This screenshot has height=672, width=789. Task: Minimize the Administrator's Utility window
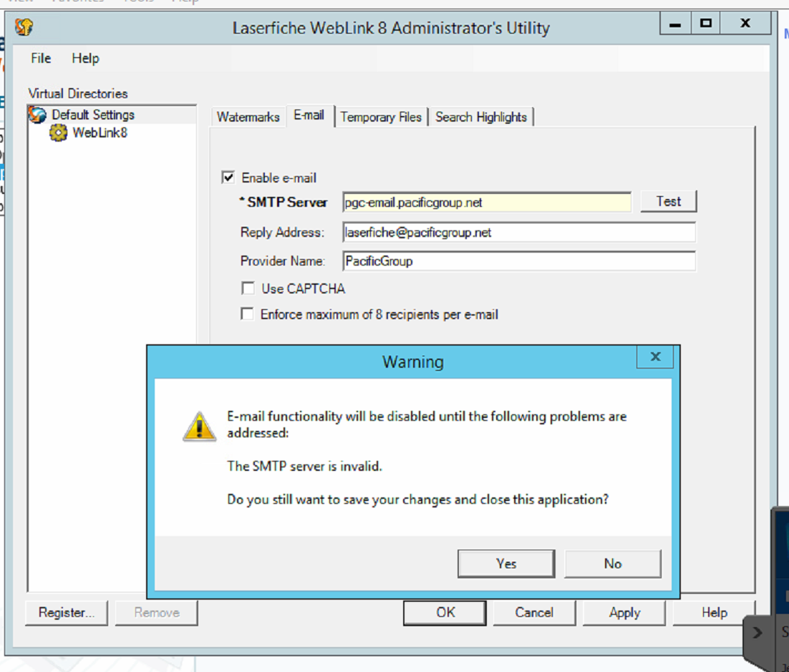674,23
